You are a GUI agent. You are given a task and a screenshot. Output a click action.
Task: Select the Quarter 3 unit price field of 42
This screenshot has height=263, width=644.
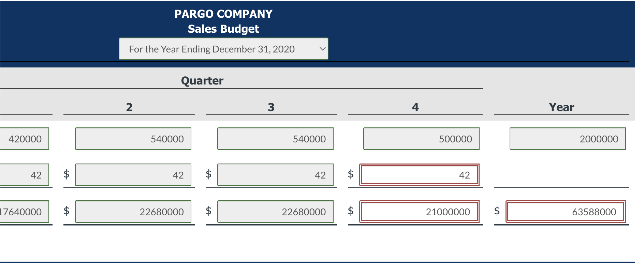point(275,175)
